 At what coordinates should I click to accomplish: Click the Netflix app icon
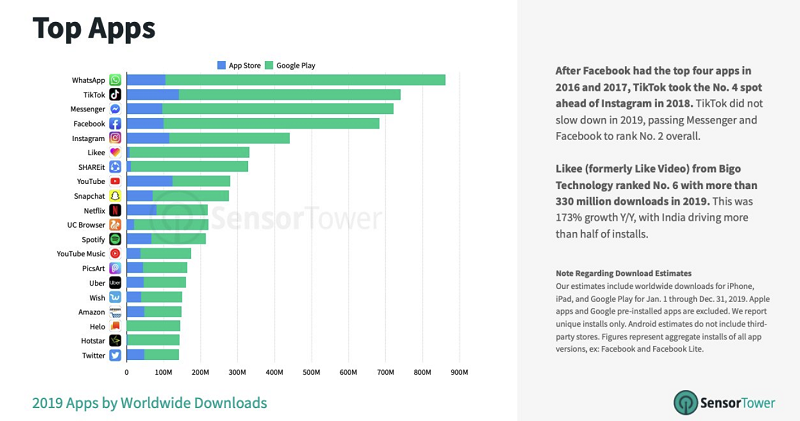coord(115,210)
